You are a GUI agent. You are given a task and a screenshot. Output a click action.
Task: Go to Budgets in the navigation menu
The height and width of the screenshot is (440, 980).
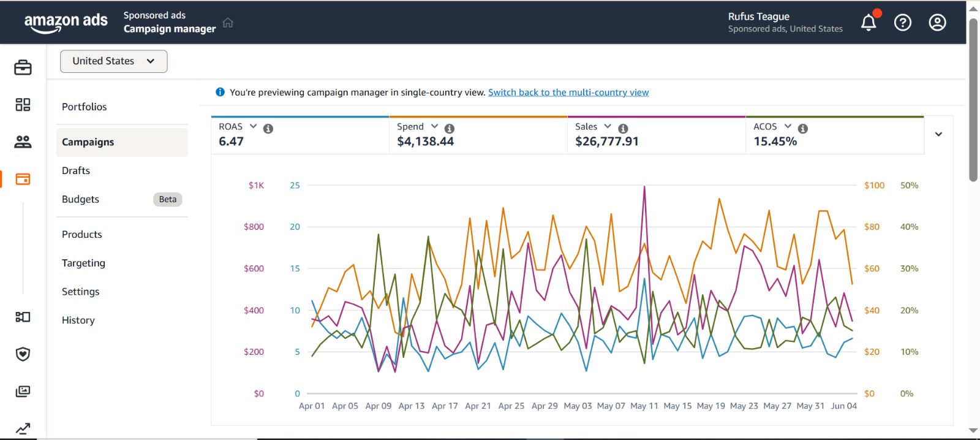[80, 199]
